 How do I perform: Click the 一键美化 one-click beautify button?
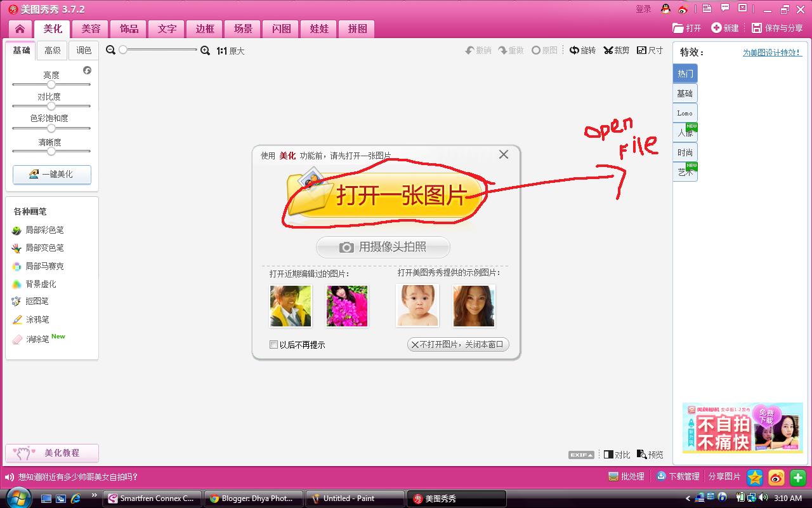click(x=52, y=174)
